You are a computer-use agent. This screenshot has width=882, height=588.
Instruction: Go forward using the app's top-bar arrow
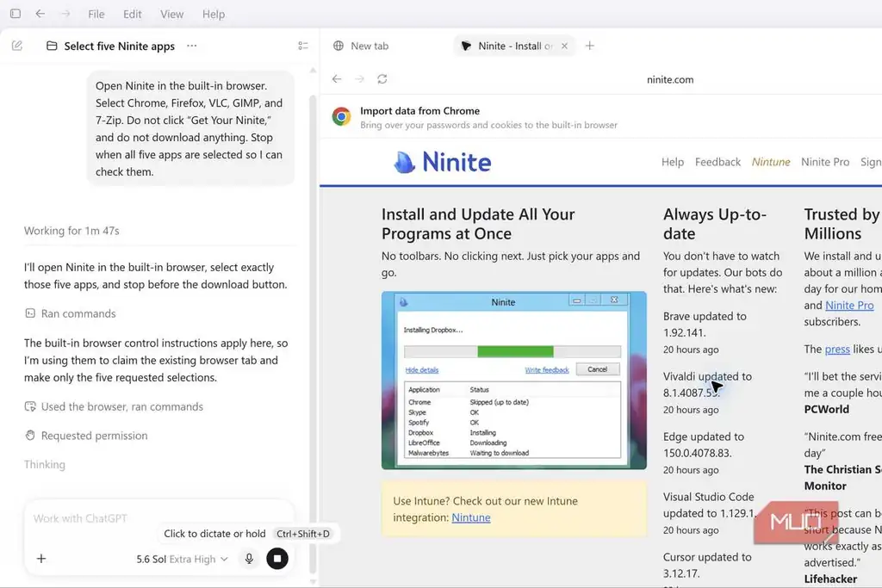[65, 14]
